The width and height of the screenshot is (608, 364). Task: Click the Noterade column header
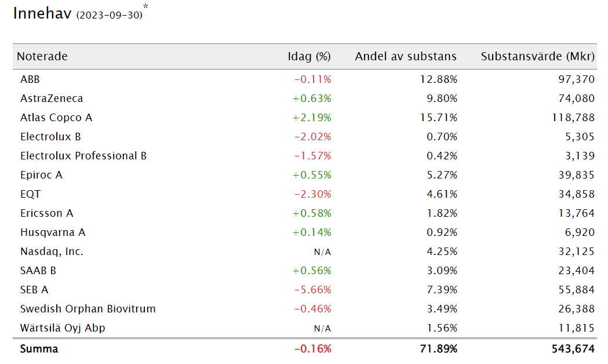point(42,57)
